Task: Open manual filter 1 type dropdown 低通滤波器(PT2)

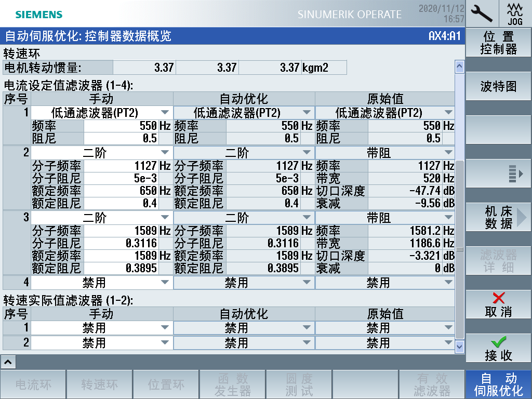Action: 102,113
